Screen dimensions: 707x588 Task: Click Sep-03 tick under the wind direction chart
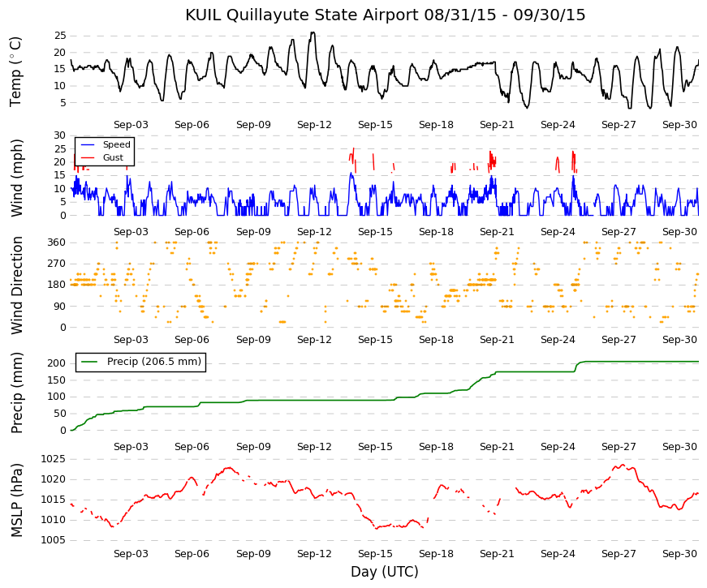pos(131,340)
